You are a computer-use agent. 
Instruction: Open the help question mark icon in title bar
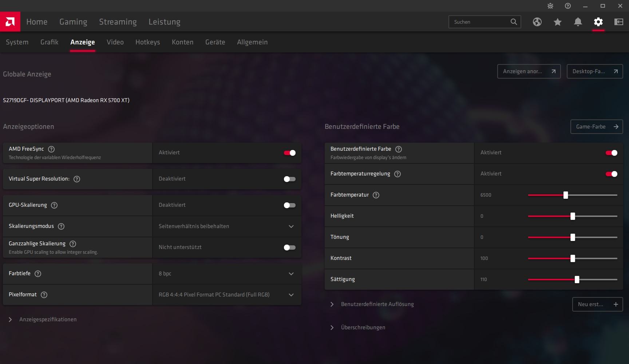click(568, 6)
